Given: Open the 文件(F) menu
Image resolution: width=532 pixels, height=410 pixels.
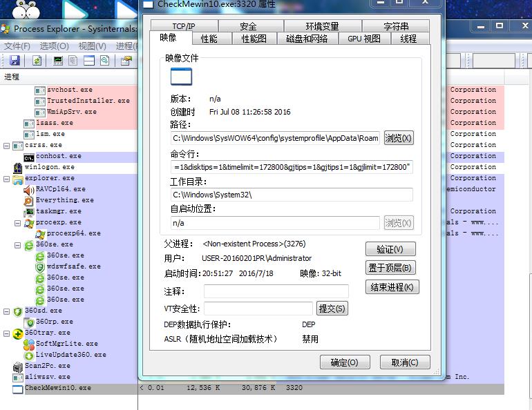Looking at the screenshot, I should tap(17, 46).
